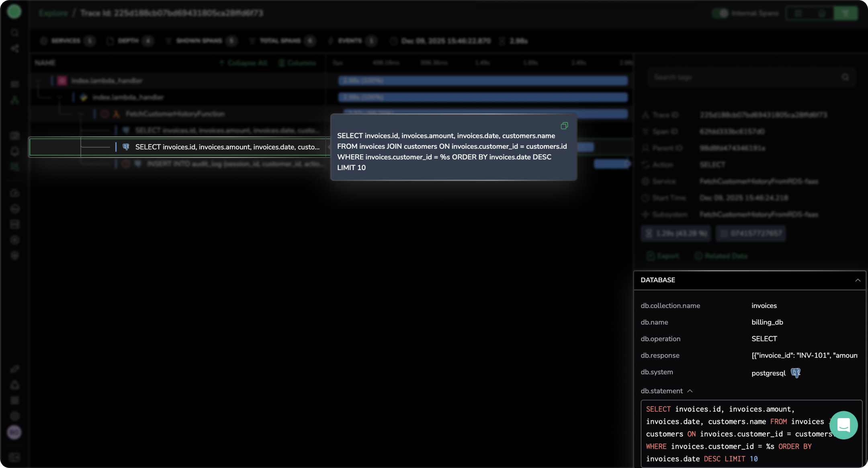Click the PostgreSQL icon on selected SELECT span
This screenshot has width=868, height=468.
click(x=126, y=147)
